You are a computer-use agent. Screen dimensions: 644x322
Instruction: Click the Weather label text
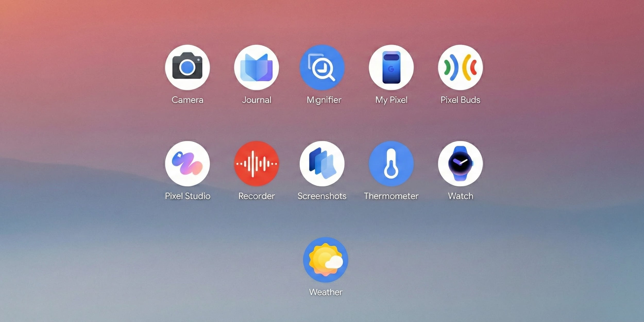326,292
